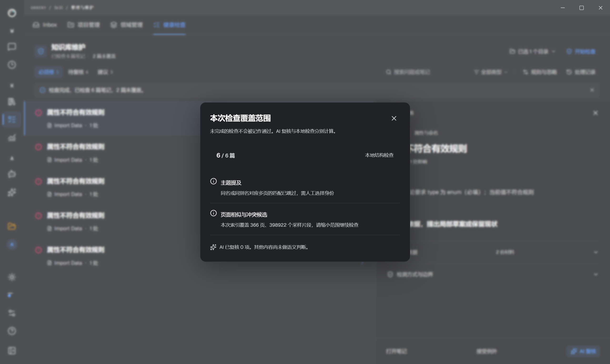Click the bottom-most panel icon in the sidebar
610x364 pixels.
[x=12, y=350]
